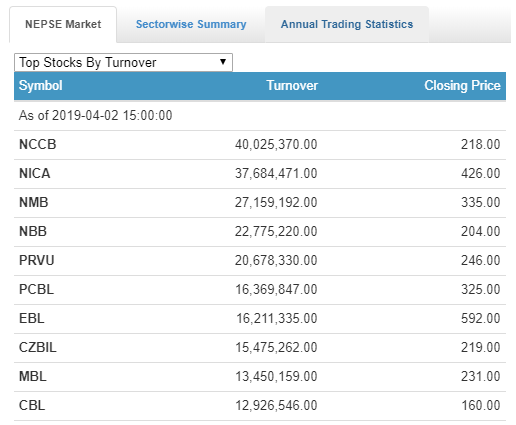Screen dimensions: 516x425
Task: Select the CBL stock symbol
Action: [x=32, y=405]
